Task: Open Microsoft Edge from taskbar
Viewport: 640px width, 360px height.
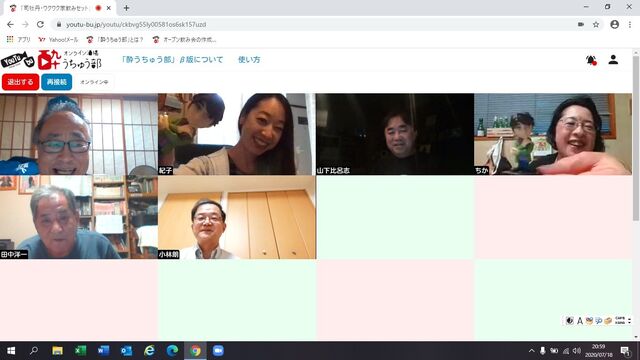Action: pyautogui.click(x=172, y=351)
